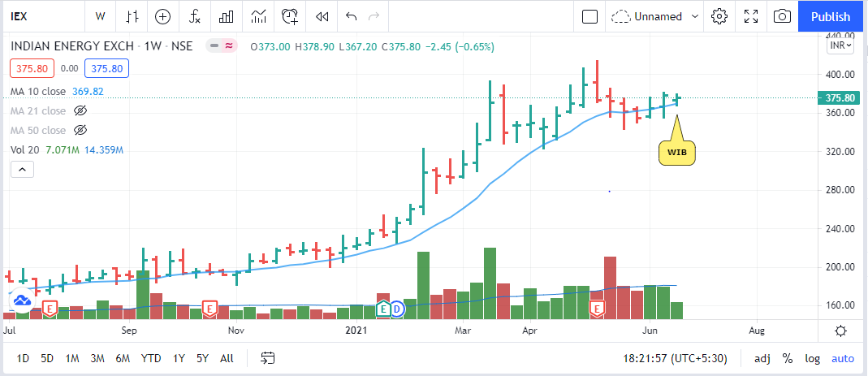
Task: Click the INDIAN ENERGY EXCH title
Action: [x=72, y=46]
